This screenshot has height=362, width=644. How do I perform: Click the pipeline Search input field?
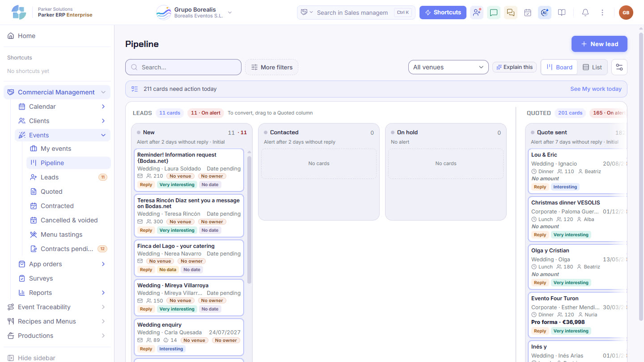[x=183, y=67]
